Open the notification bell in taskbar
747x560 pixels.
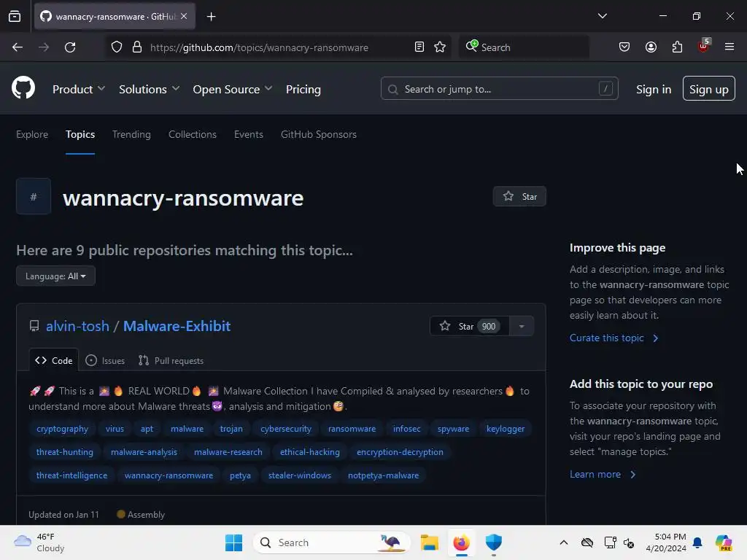tap(697, 542)
